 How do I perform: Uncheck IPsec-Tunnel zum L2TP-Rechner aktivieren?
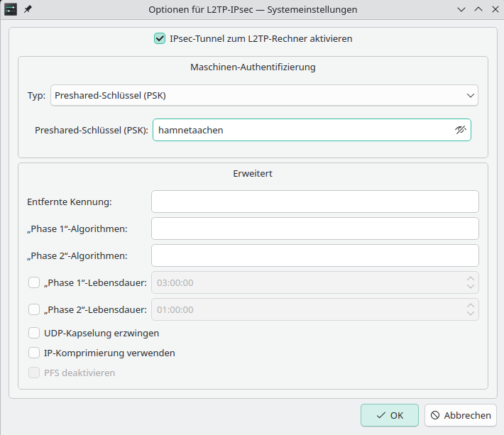click(x=160, y=38)
